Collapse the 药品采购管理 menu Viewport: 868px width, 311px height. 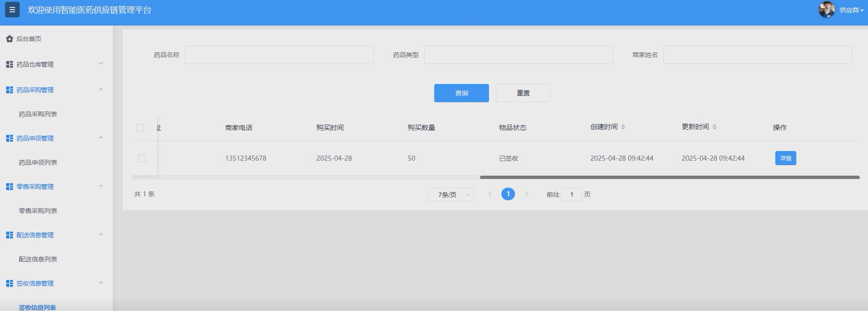101,89
